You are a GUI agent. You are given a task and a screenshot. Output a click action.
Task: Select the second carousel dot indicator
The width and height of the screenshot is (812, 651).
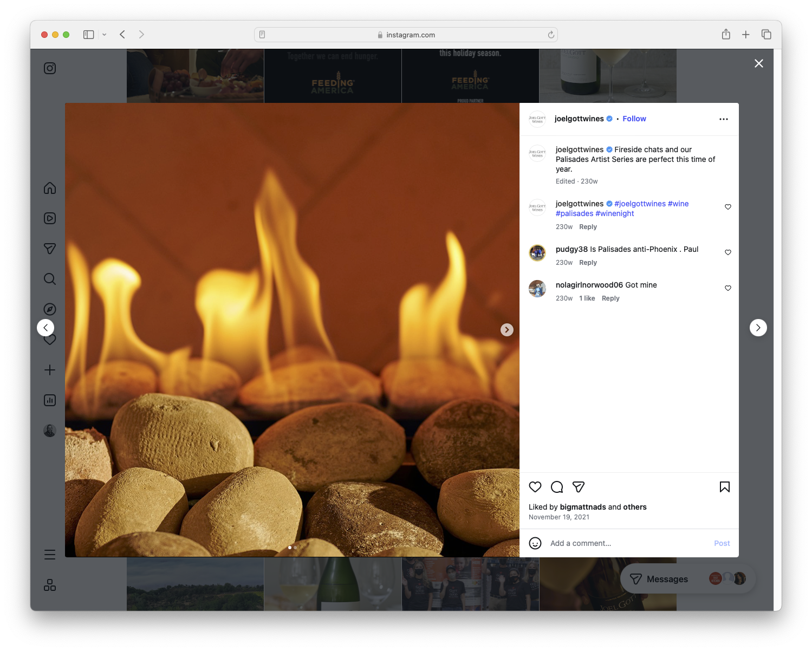(x=295, y=548)
